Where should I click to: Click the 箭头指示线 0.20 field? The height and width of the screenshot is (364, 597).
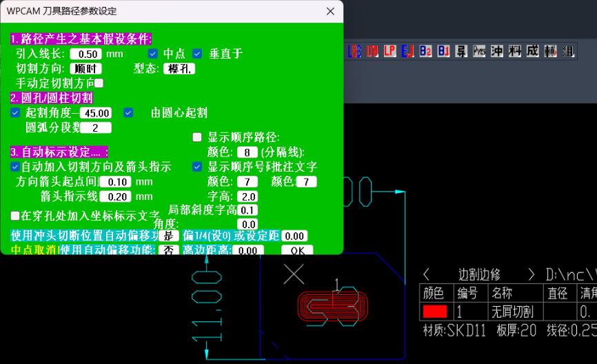[115, 196]
